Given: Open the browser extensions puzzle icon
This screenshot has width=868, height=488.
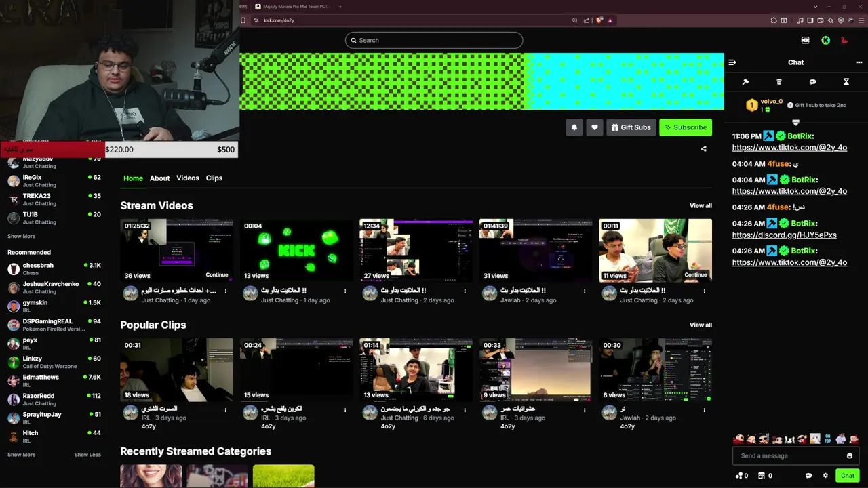Looking at the screenshot, I should 774,20.
